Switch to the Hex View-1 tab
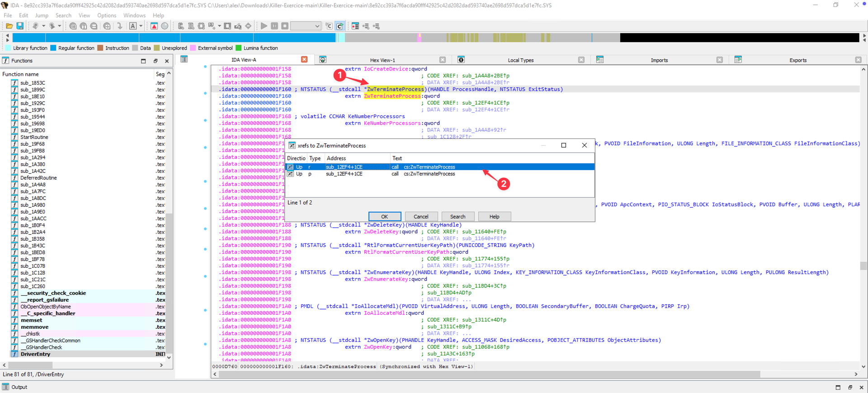Viewport: 868px width, 393px height. pos(382,60)
